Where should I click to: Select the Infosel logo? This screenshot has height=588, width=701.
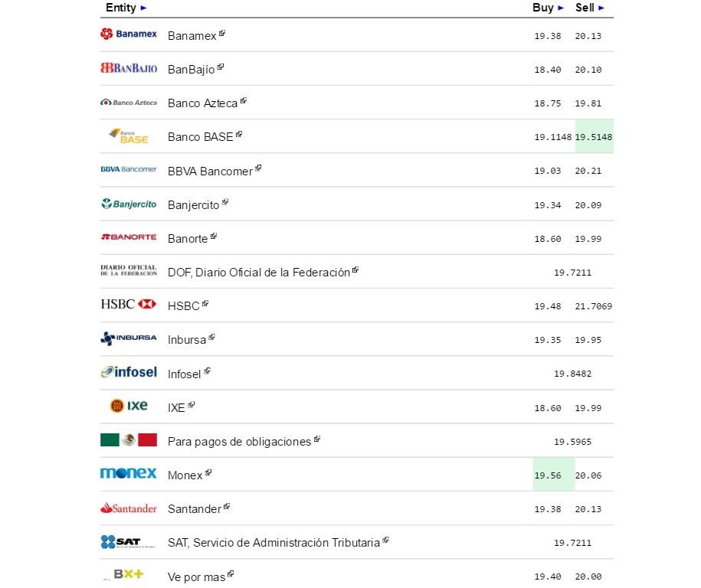[x=128, y=372]
